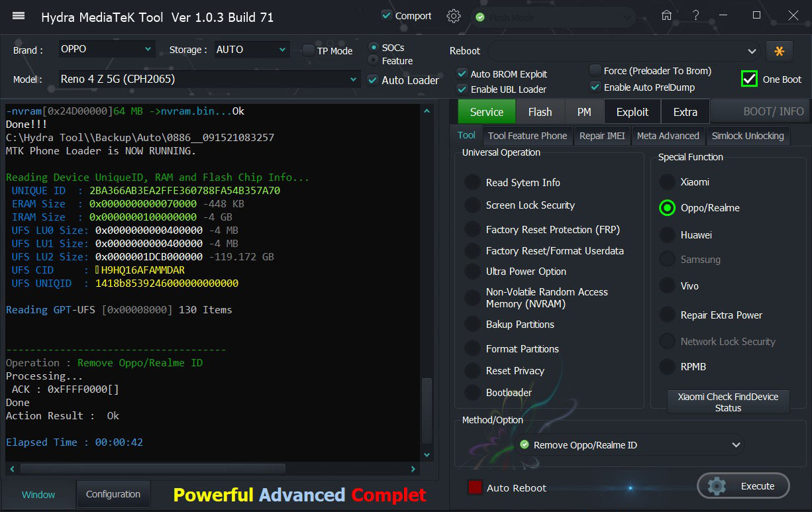Screen dimensions: 812x512
Task: Click green status icon in Flash Mode field
Action: (x=480, y=17)
